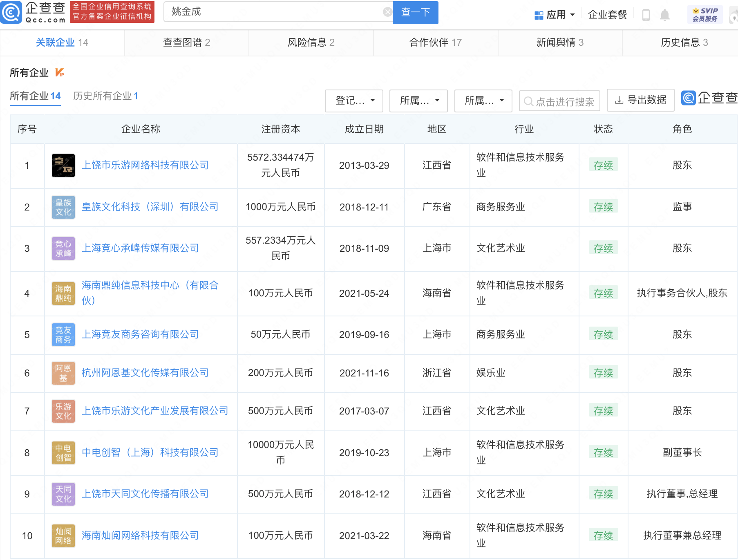
Task: Switch to 查查图谱 2 tab
Action: [186, 43]
